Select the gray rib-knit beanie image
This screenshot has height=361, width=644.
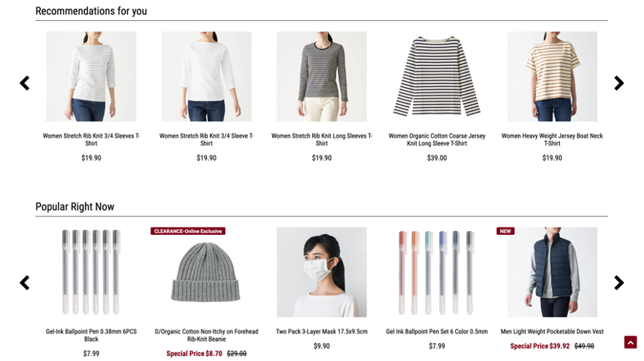(206, 272)
